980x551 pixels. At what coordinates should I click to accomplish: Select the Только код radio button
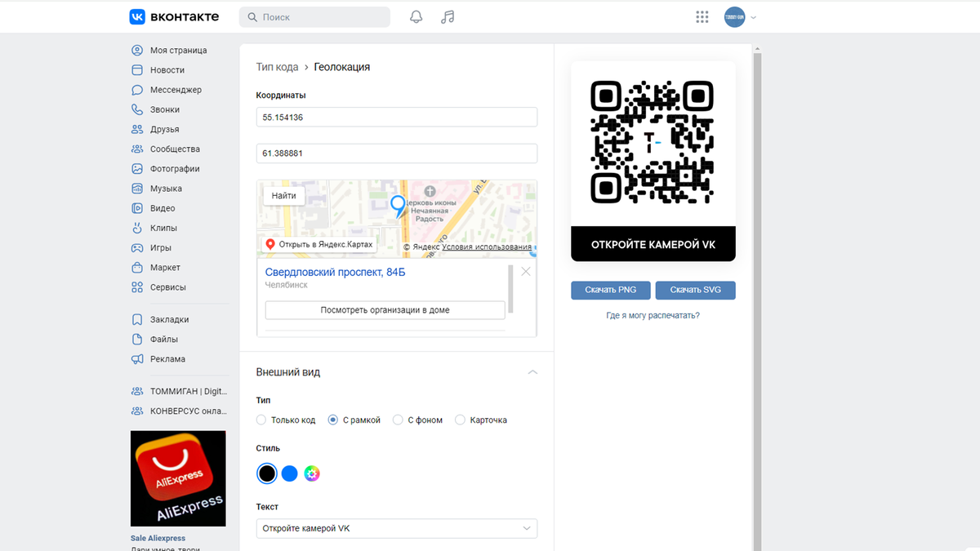261,420
